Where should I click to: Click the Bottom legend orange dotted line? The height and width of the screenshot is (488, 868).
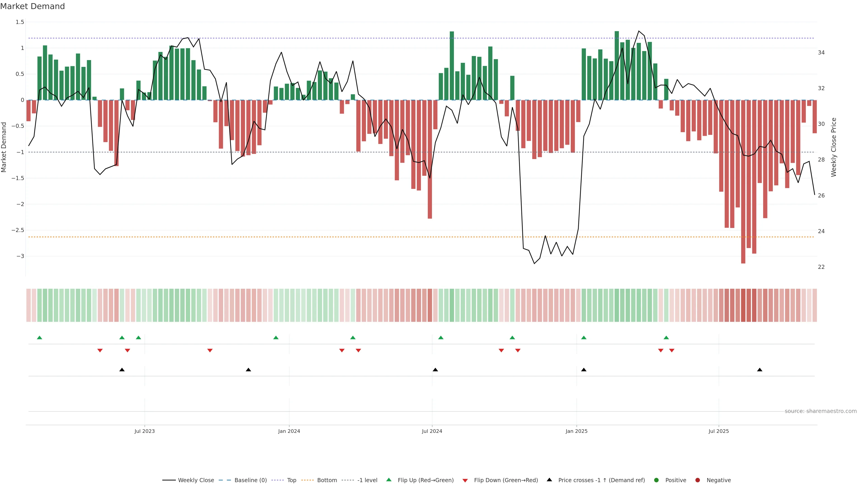307,480
